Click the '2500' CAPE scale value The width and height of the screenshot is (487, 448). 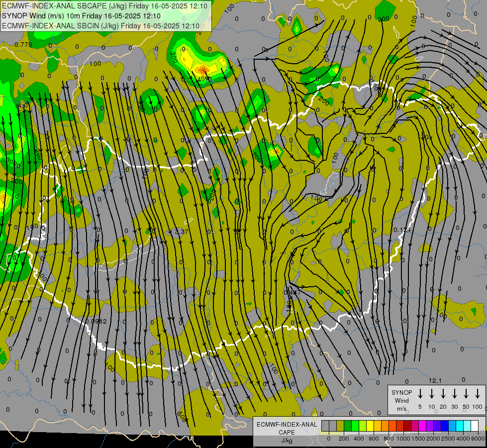click(x=448, y=439)
